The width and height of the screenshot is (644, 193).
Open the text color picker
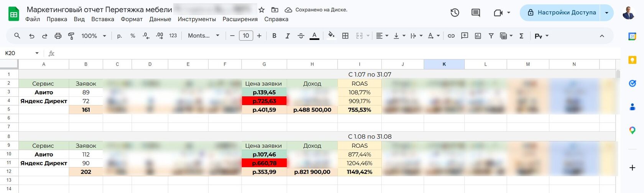314,36
